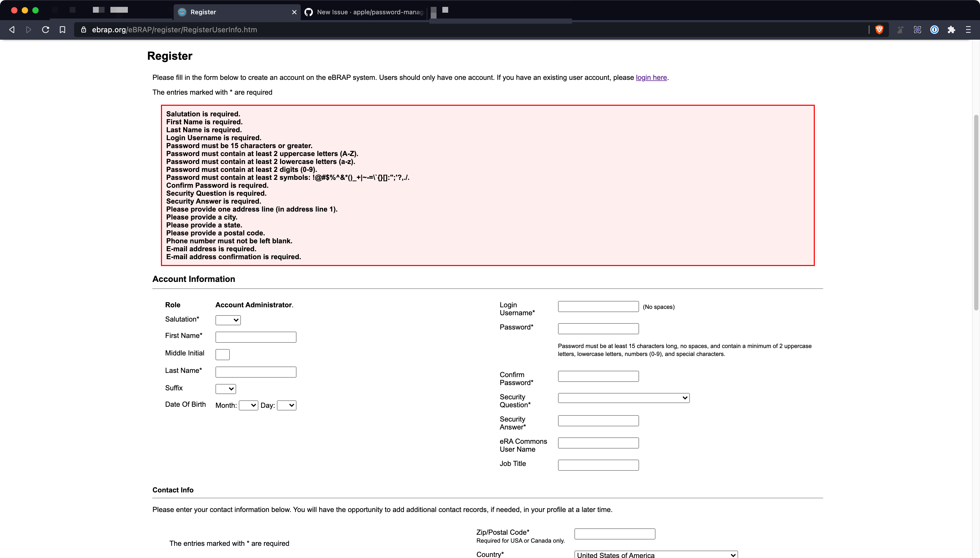
Task: Open the 1Password extension
Action: pos(934,30)
